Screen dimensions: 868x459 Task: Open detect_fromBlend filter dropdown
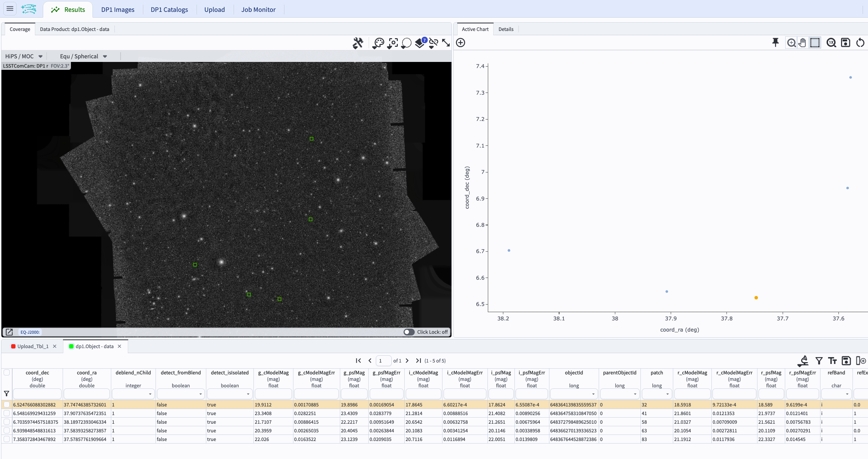[201, 394]
